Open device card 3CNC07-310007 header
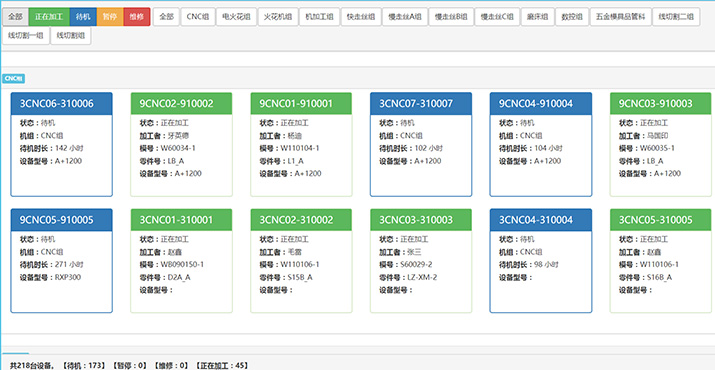This screenshot has width=715, height=370. tap(421, 104)
